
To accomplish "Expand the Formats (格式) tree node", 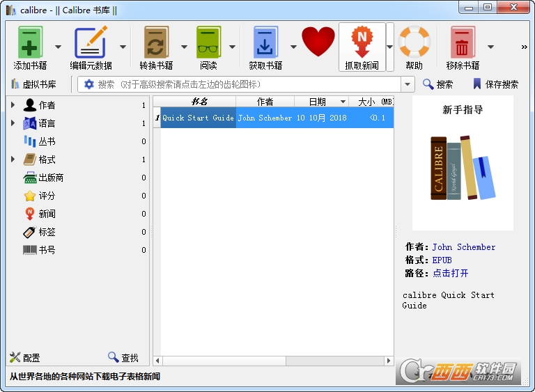I will [x=13, y=159].
